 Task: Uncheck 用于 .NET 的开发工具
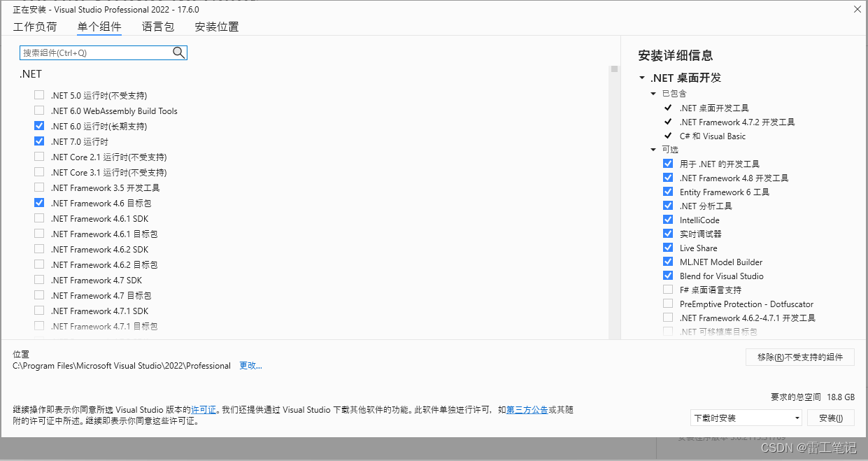[x=668, y=164]
